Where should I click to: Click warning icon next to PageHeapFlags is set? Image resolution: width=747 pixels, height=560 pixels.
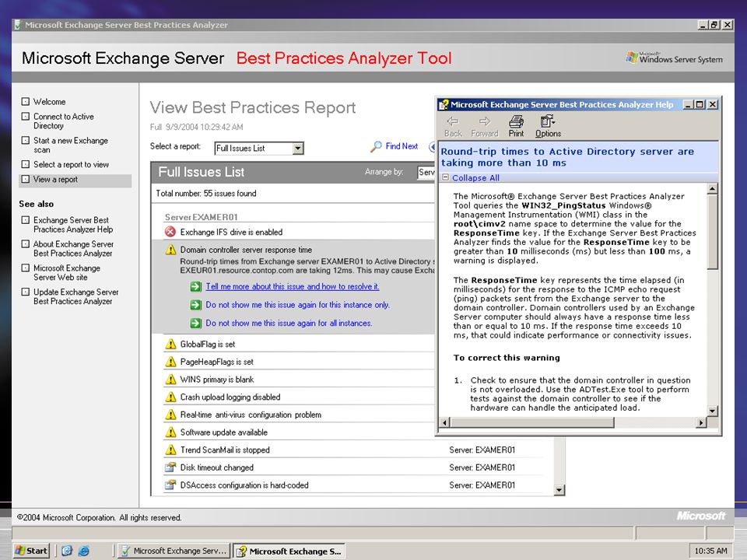tap(170, 362)
